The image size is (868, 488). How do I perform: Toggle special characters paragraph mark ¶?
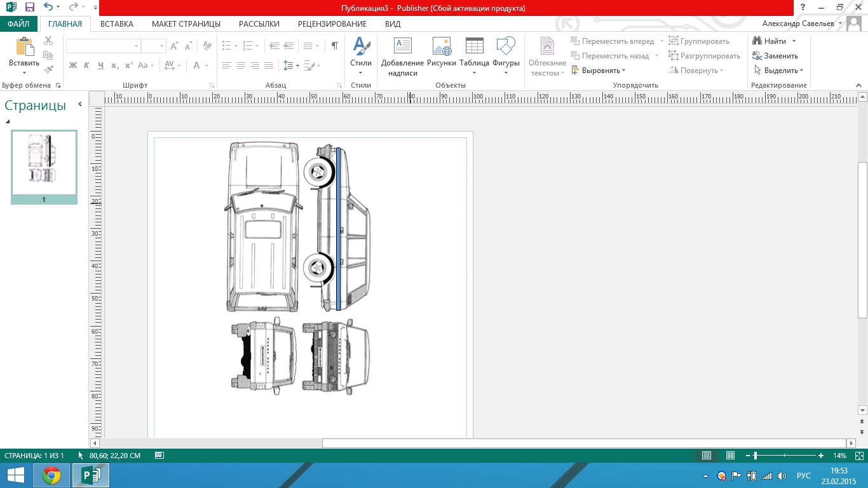coord(334,46)
